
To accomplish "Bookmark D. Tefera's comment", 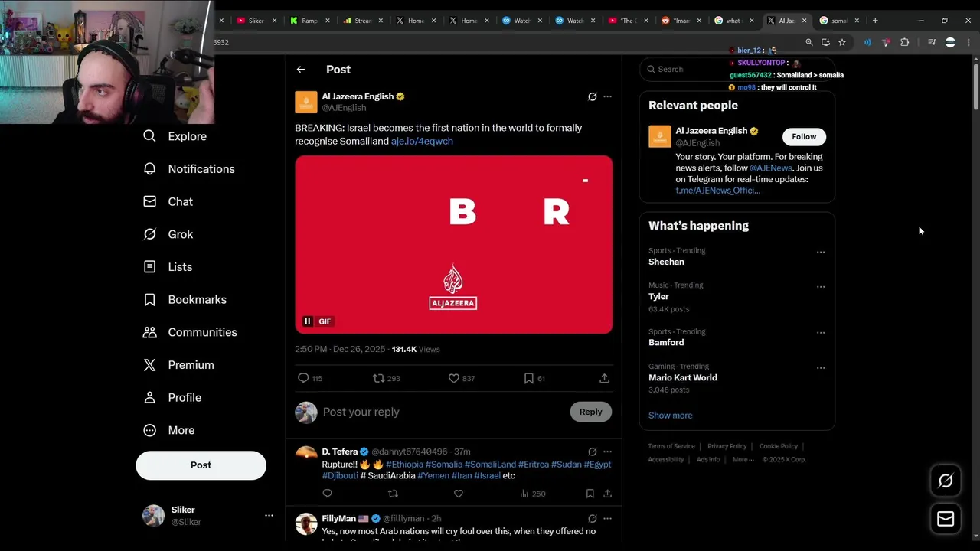I will tap(590, 494).
